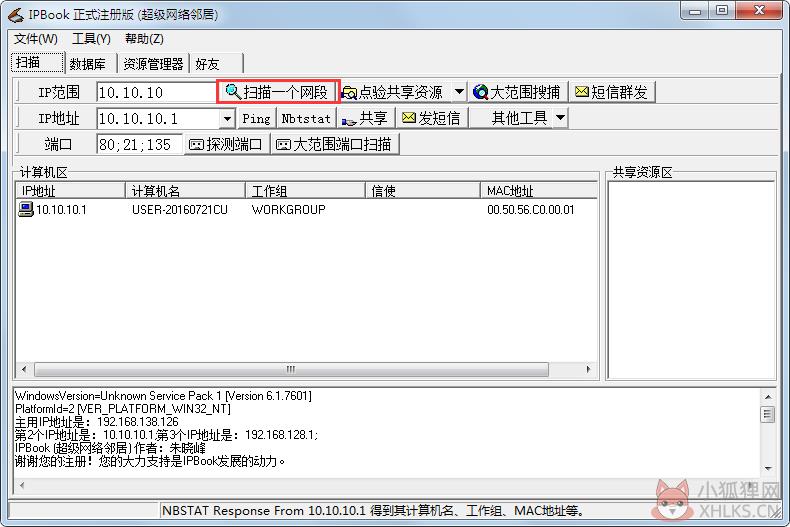Click the WindowsVersion log line
Viewport: 790px width, 527px height.
[163, 396]
